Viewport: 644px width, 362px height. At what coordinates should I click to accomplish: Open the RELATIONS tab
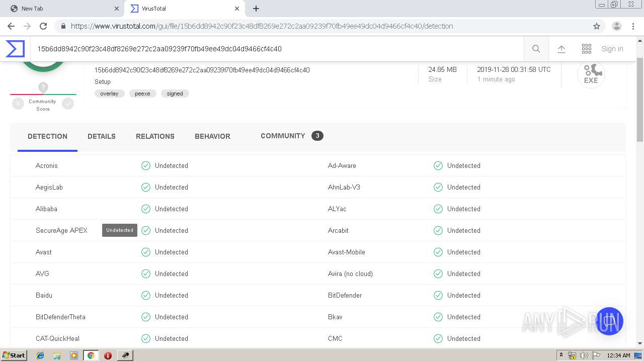[155, 136]
